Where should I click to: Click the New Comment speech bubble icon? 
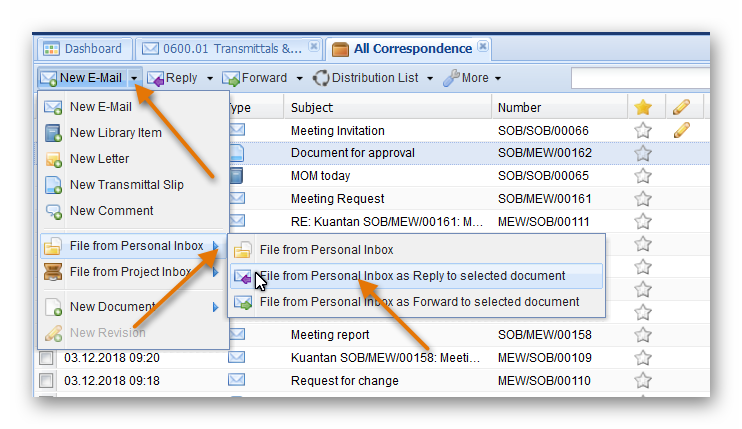point(53,211)
